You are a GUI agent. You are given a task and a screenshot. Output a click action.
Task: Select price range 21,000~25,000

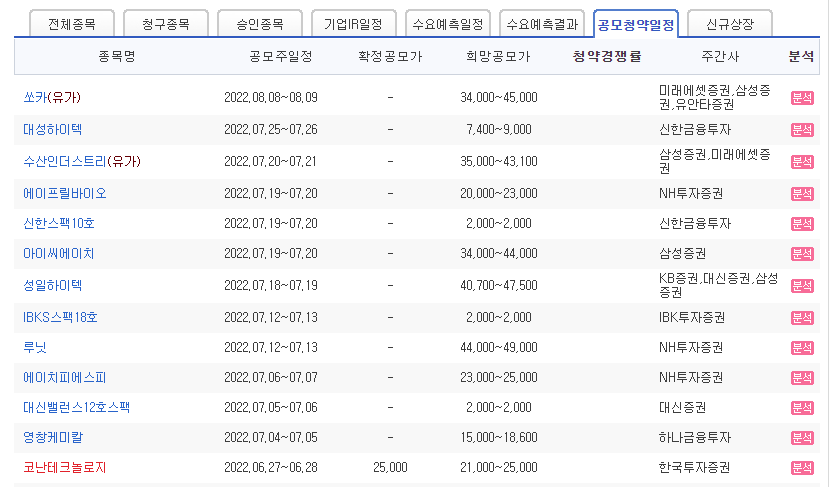[499, 468]
